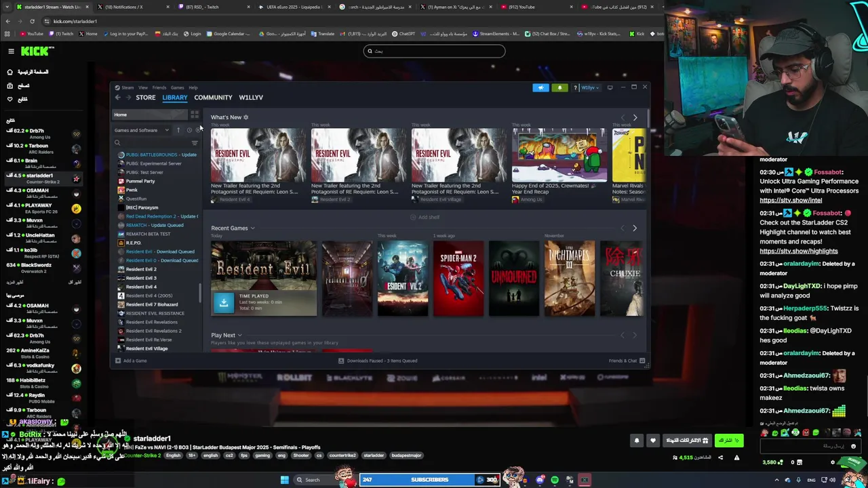Open the Kick hamburger menu icon
This screenshot has height=488, width=868.
pos(11,52)
